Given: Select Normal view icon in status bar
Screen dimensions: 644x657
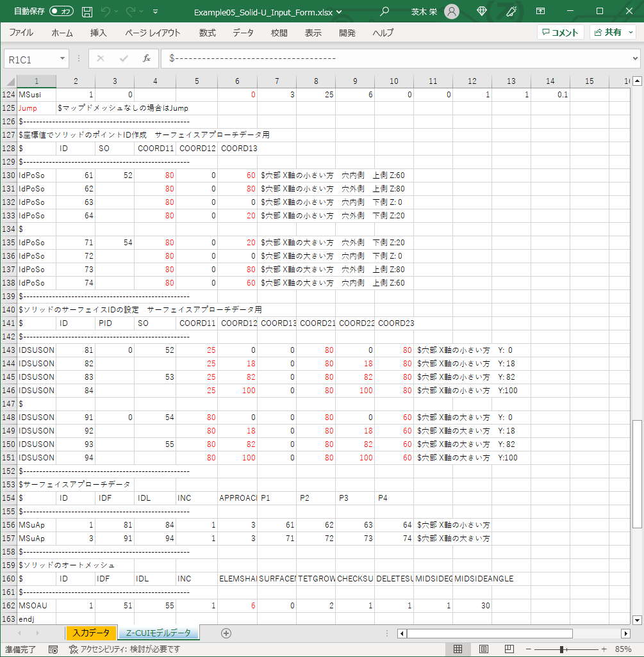Looking at the screenshot, I should [458, 649].
